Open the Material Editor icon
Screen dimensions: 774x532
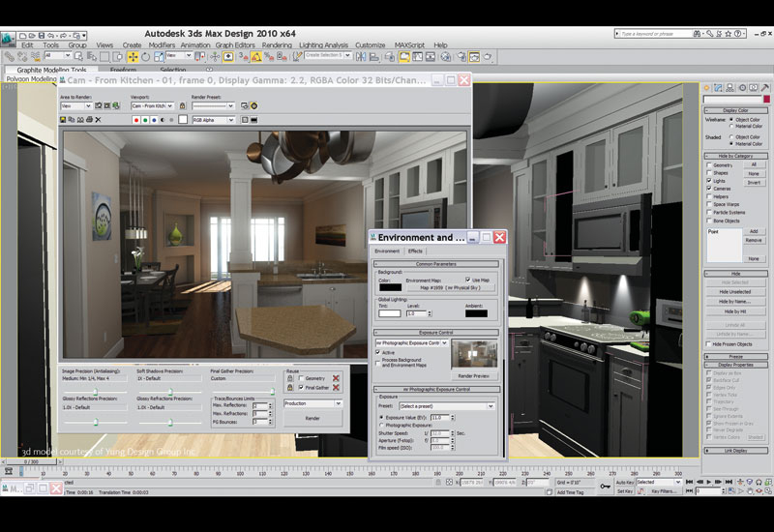(446, 57)
